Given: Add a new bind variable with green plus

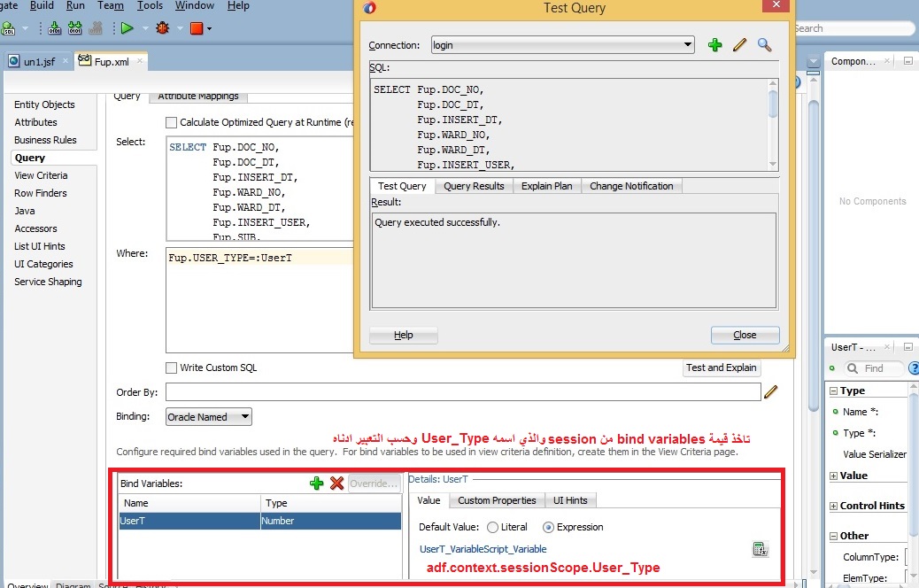Looking at the screenshot, I should (316, 484).
